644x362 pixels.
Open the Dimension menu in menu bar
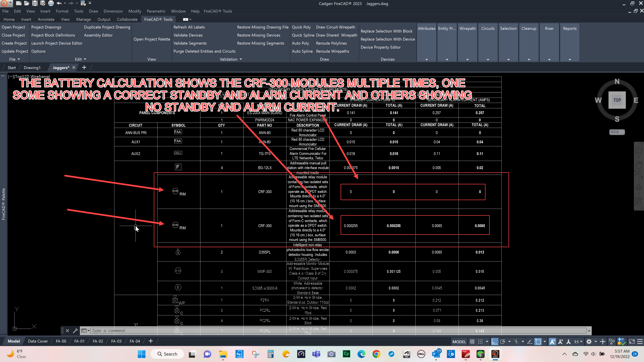click(x=113, y=11)
